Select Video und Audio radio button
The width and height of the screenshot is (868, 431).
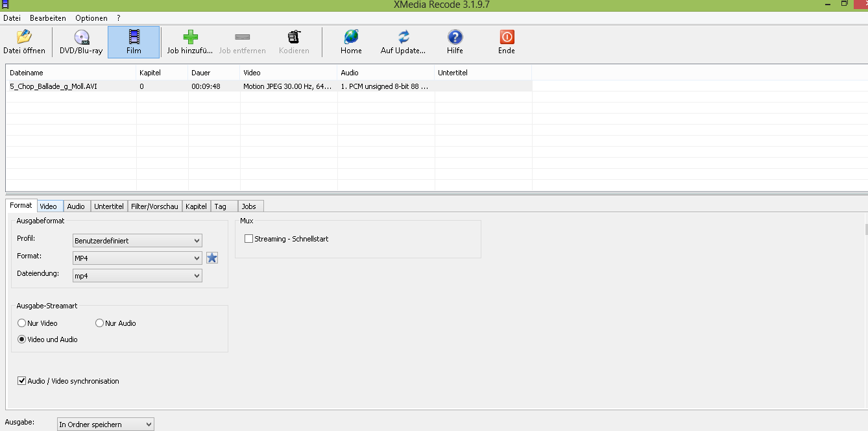coord(22,339)
